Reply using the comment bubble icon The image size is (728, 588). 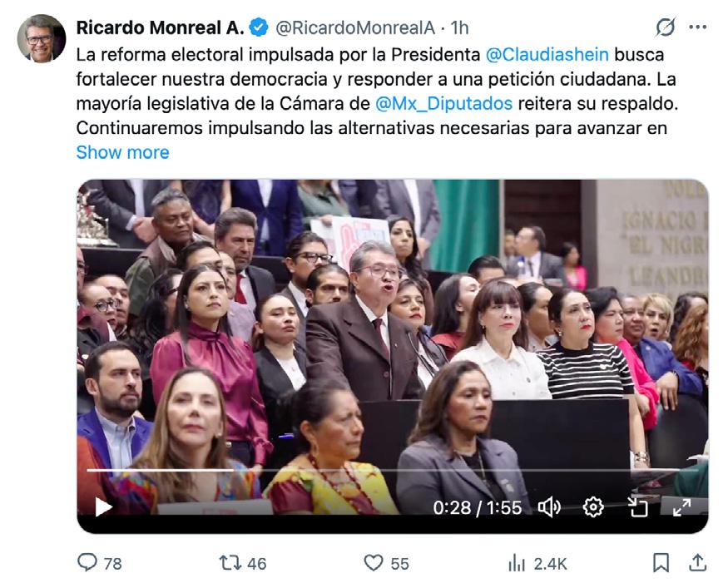click(87, 562)
